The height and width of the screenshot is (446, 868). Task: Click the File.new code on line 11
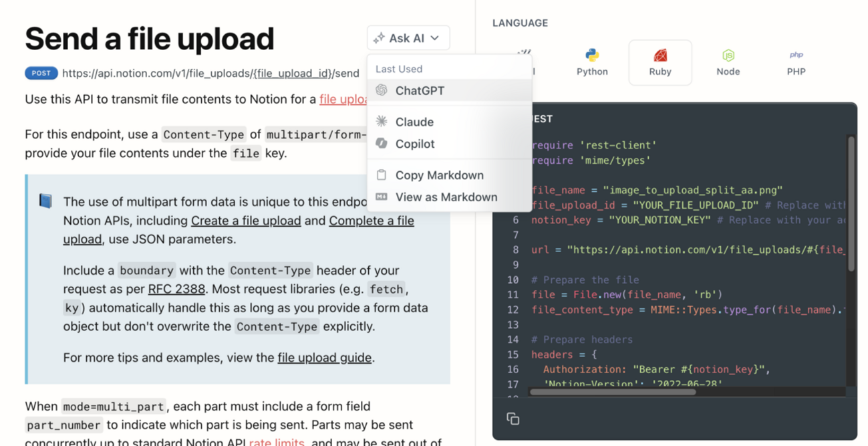tap(627, 295)
